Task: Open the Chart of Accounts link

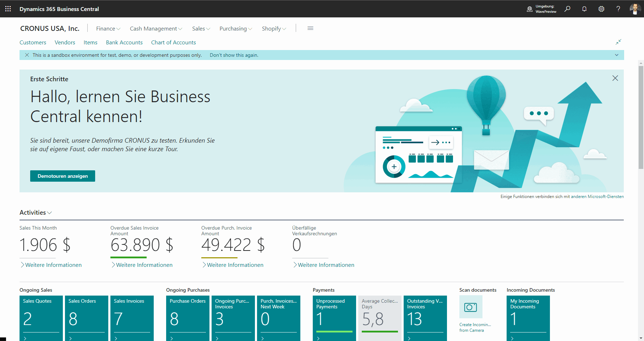Action: 174,42
